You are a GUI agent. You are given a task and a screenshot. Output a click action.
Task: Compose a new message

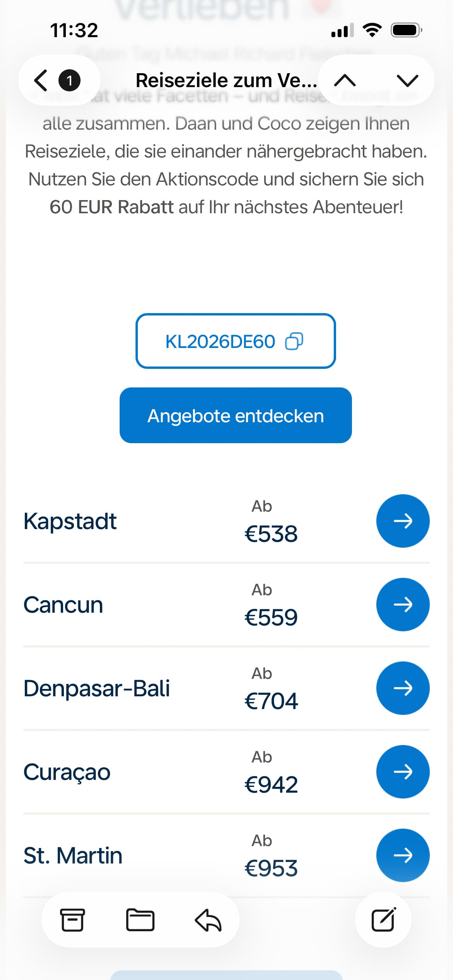pyautogui.click(x=383, y=920)
